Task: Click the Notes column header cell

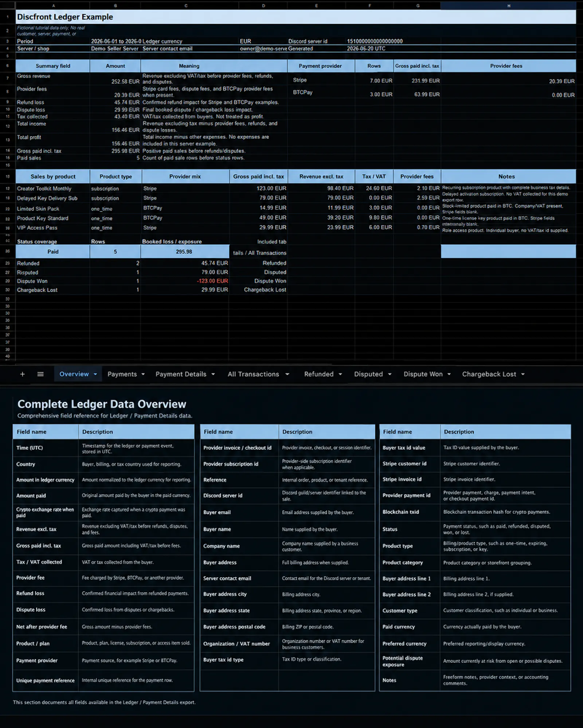Action: 508,176
